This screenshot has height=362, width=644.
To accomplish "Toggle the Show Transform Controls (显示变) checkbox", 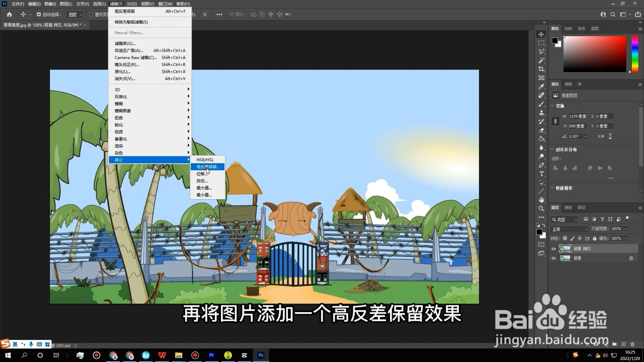I will click(91, 14).
